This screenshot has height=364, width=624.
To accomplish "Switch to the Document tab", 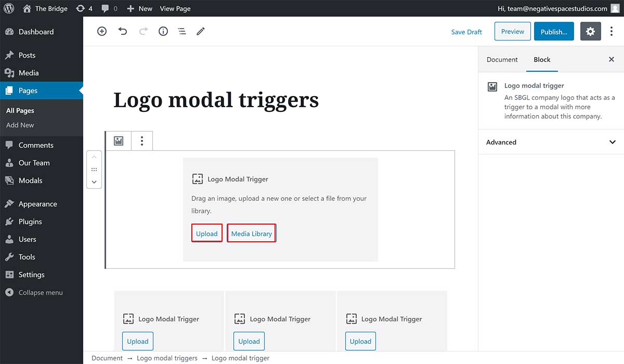I will pos(502,59).
